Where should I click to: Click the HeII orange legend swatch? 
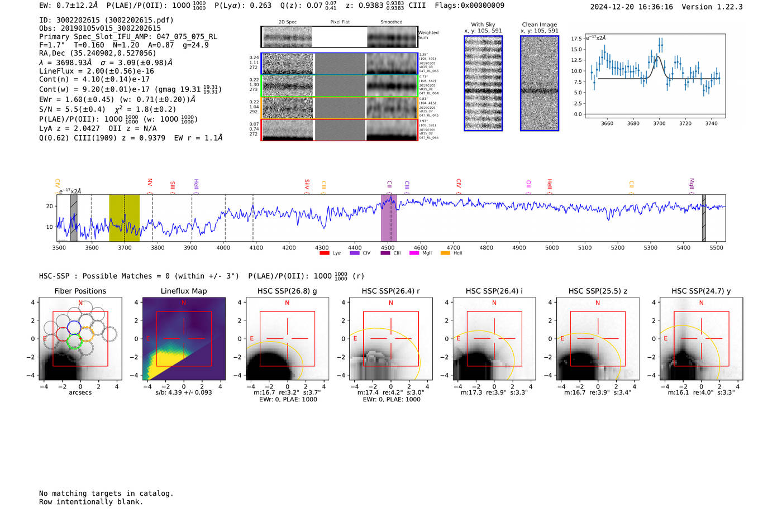pyautogui.click(x=445, y=253)
